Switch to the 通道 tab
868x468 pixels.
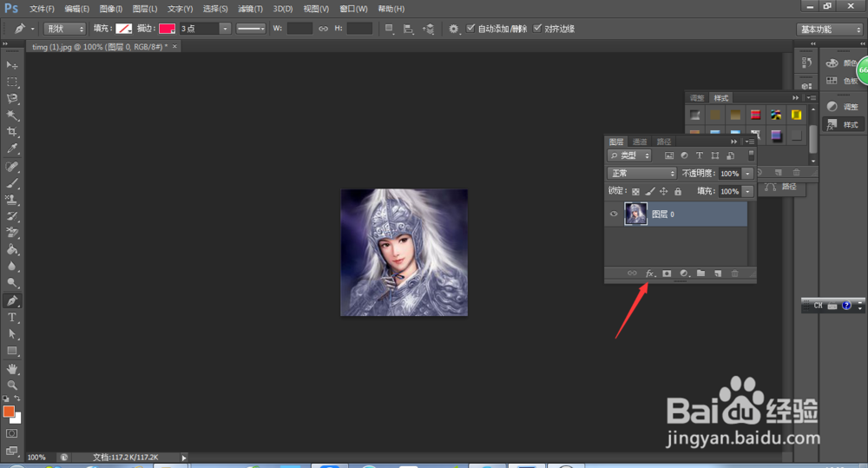point(640,142)
